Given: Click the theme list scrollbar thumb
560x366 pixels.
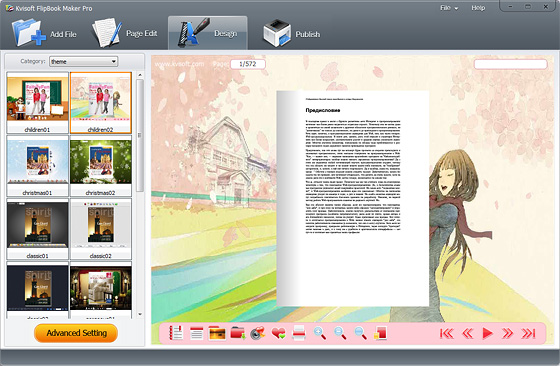Looking at the screenshot, I should point(140,136).
